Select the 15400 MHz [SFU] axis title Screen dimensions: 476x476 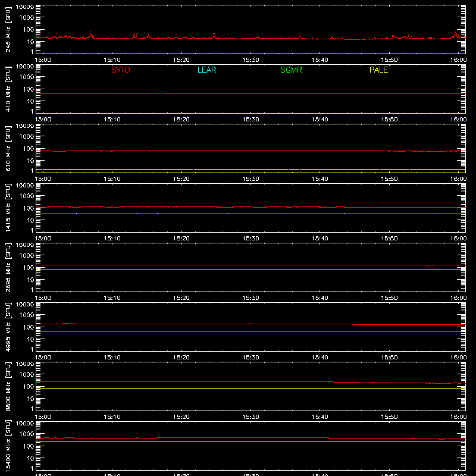8,446
